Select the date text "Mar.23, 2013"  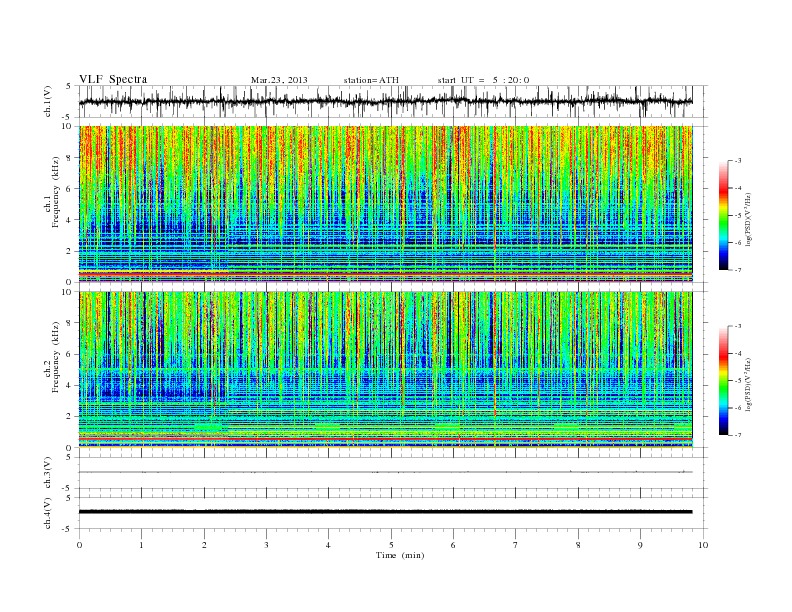coord(279,80)
